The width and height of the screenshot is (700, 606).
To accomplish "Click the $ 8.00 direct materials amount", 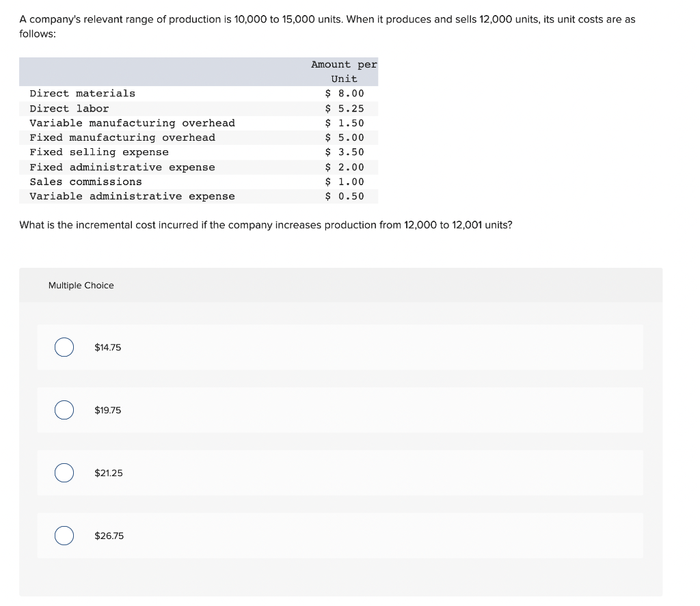I will pyautogui.click(x=345, y=94).
